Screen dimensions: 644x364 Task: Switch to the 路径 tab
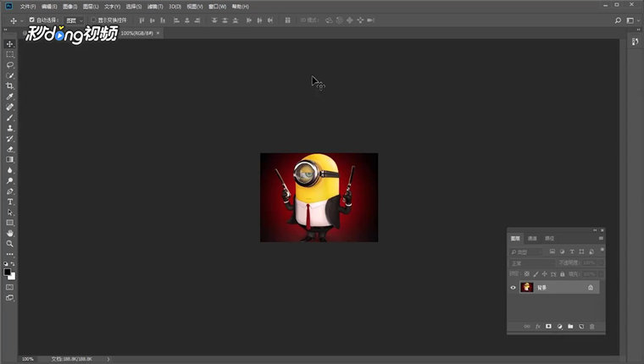549,239
